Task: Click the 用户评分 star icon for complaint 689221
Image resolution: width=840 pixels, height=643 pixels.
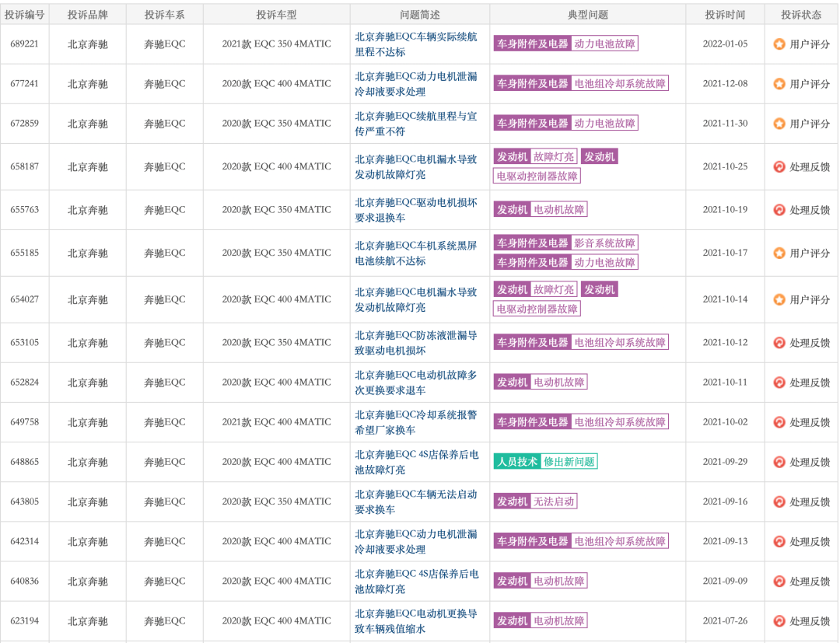Action: coord(779,44)
